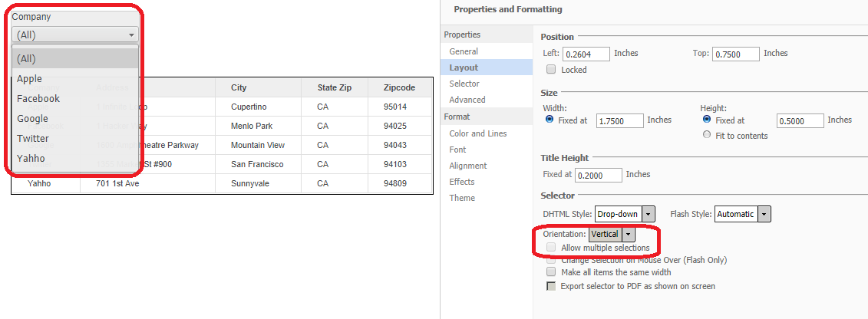Image resolution: width=868 pixels, height=319 pixels.
Task: Click the Yahho company cell in table
Action: 46,183
